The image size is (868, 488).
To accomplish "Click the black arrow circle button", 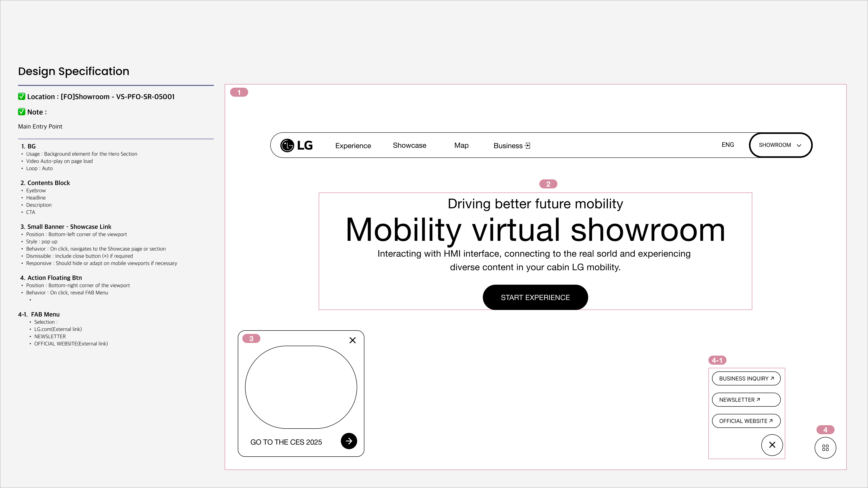I will tap(349, 441).
